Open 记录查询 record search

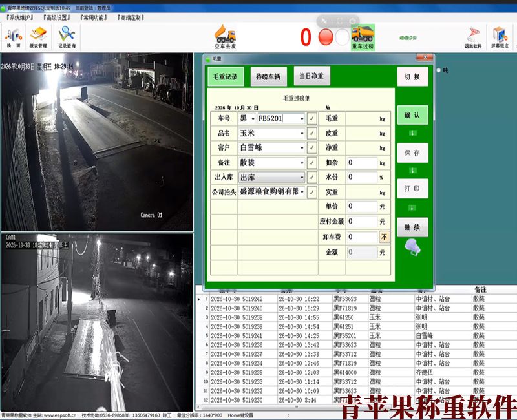click(67, 38)
